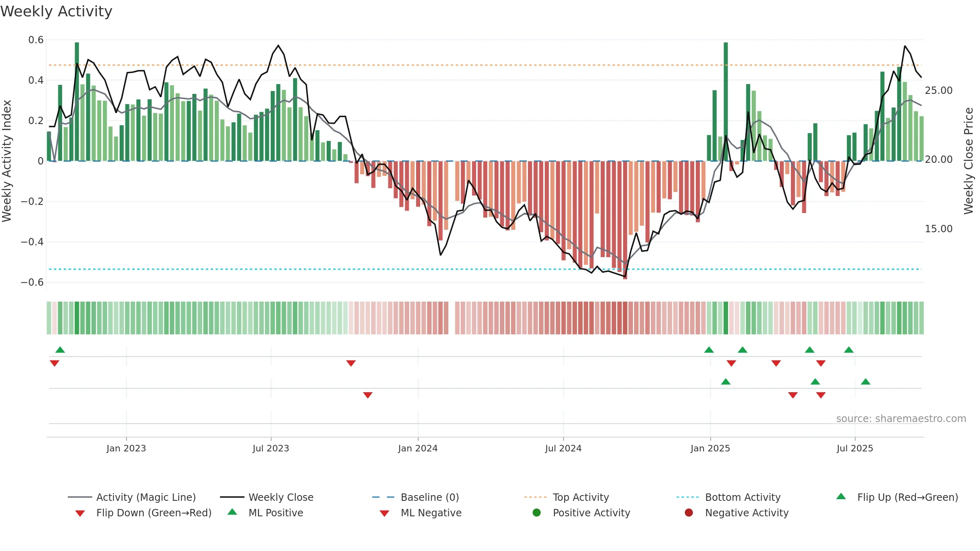Click the tallest green bar in late 2022
Image resolution: width=980 pixels, height=551 pixels.
point(77,102)
